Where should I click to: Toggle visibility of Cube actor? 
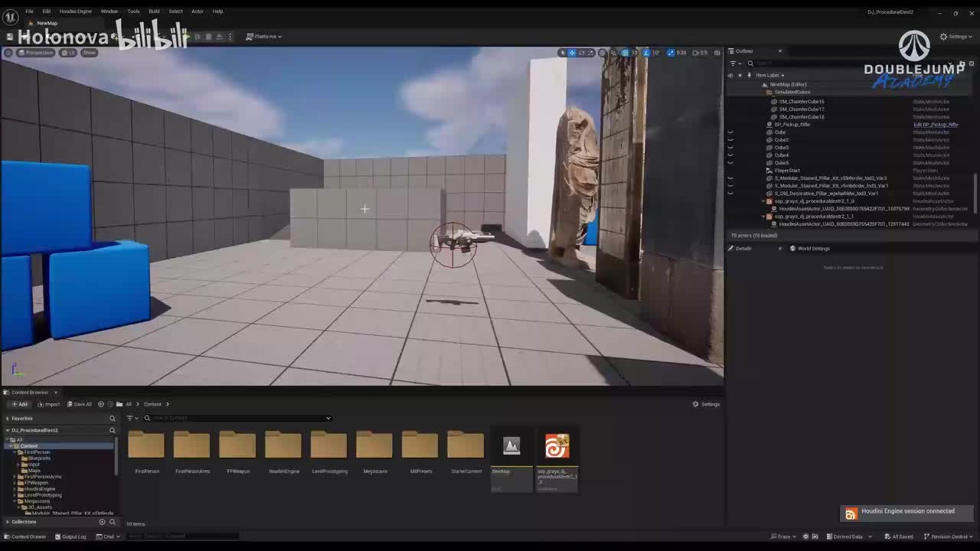730,132
